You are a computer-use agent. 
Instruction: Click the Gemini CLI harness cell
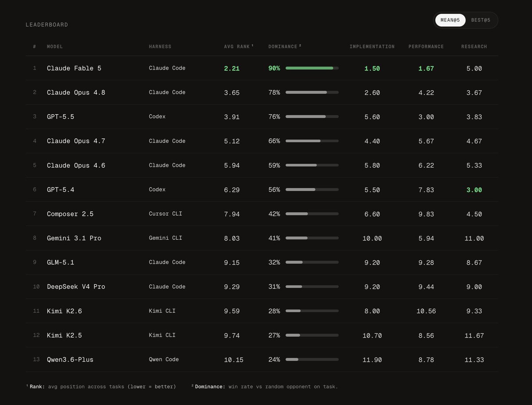tap(165, 238)
